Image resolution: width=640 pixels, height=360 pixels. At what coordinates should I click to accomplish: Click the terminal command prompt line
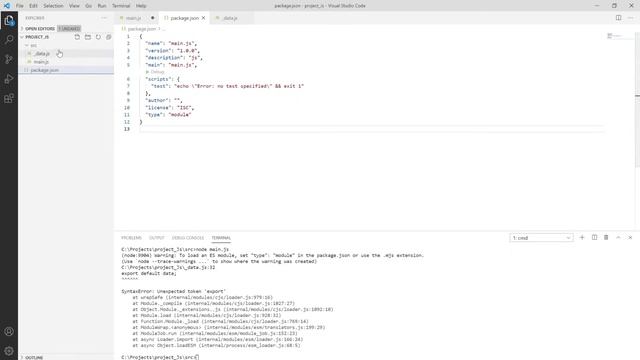[x=160, y=357]
